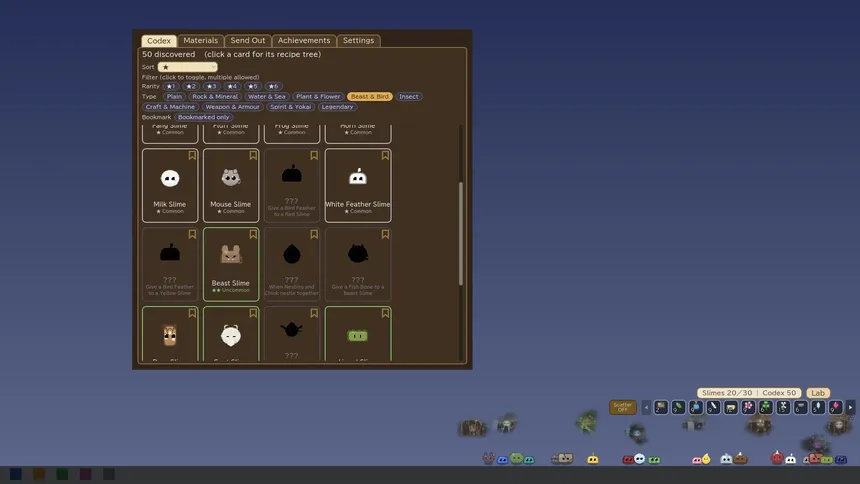Viewport: 860px width, 484px height.
Task: Open the Milk Slime recipe card
Action: 170,185
